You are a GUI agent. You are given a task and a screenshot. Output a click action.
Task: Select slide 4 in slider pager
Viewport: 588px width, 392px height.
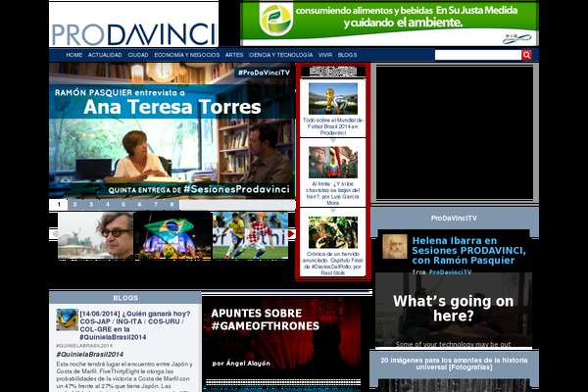click(x=107, y=205)
